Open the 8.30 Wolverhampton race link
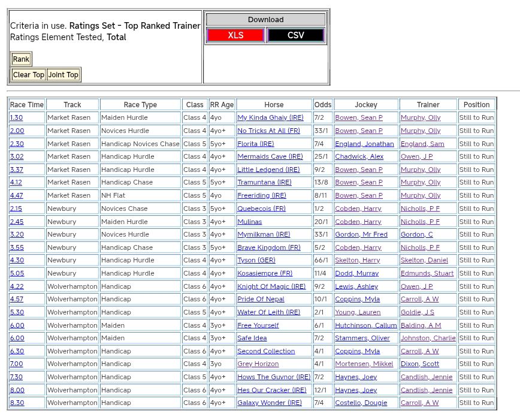The width and height of the screenshot is (520, 420). tap(17, 403)
